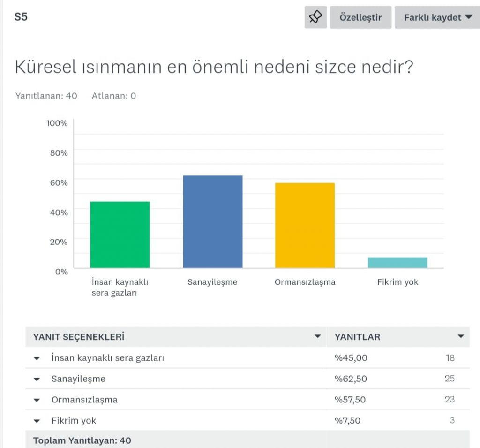
Task: Expand the Sanayileşme row arrow
Action: tap(37, 379)
